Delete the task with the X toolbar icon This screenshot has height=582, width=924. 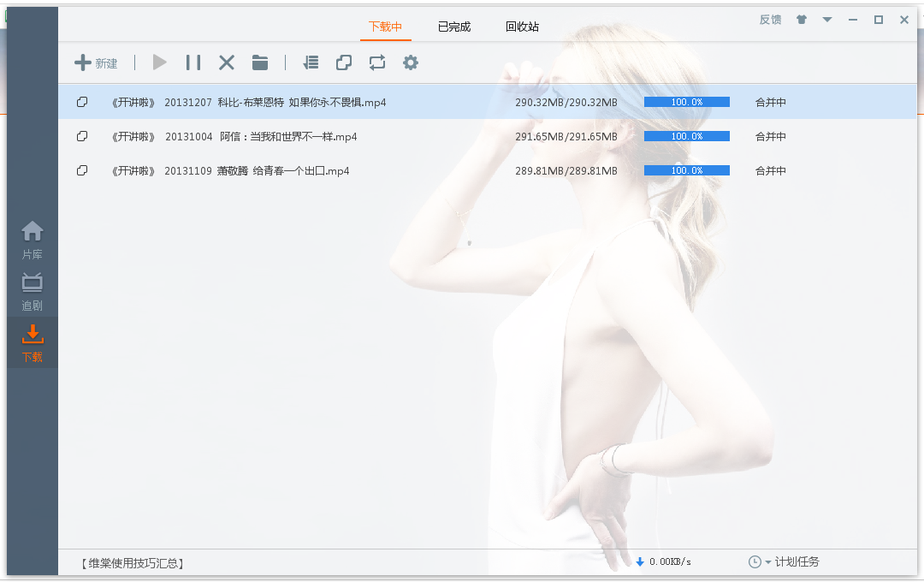[x=227, y=62]
